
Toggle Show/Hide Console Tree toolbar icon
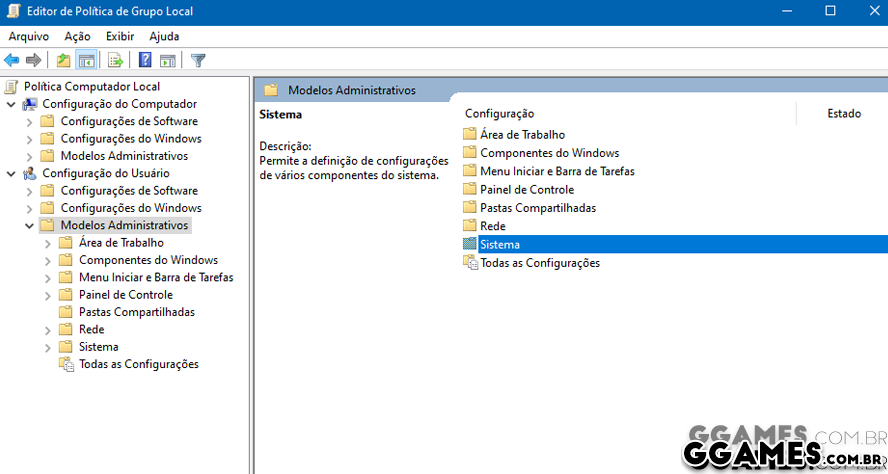(86, 60)
